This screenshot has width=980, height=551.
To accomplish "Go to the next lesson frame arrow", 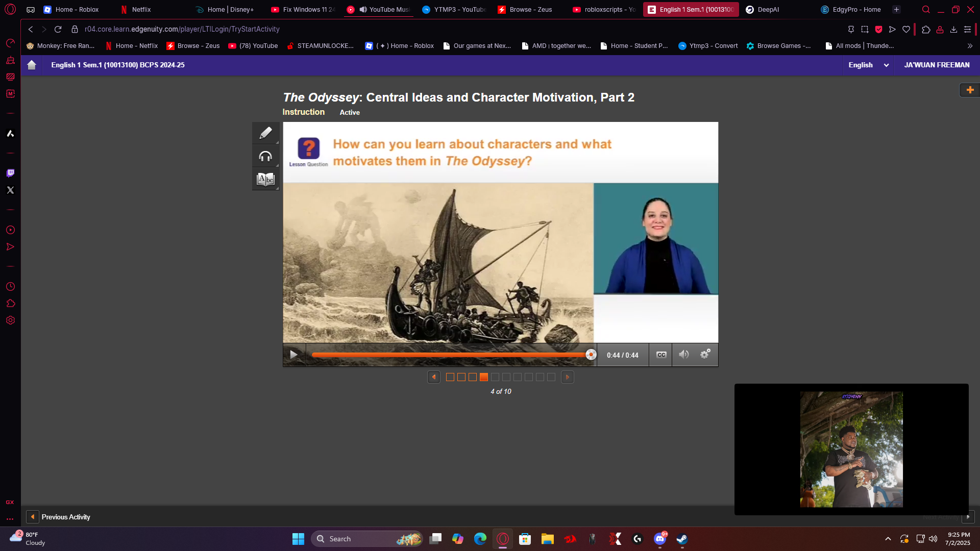I will (x=567, y=377).
